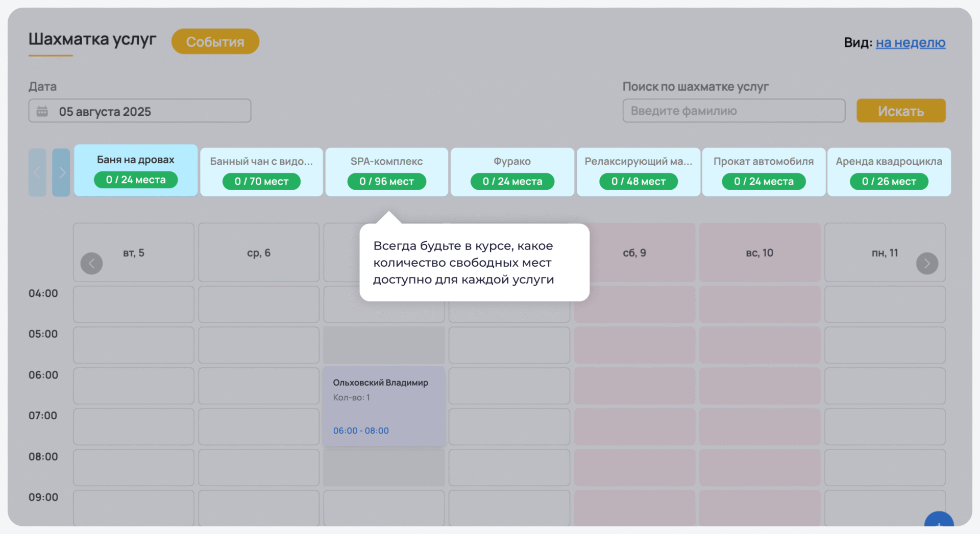Viewport: 980px width, 534px height.
Task: Select the 'SPA-комплекс' service tab
Action: click(x=386, y=172)
